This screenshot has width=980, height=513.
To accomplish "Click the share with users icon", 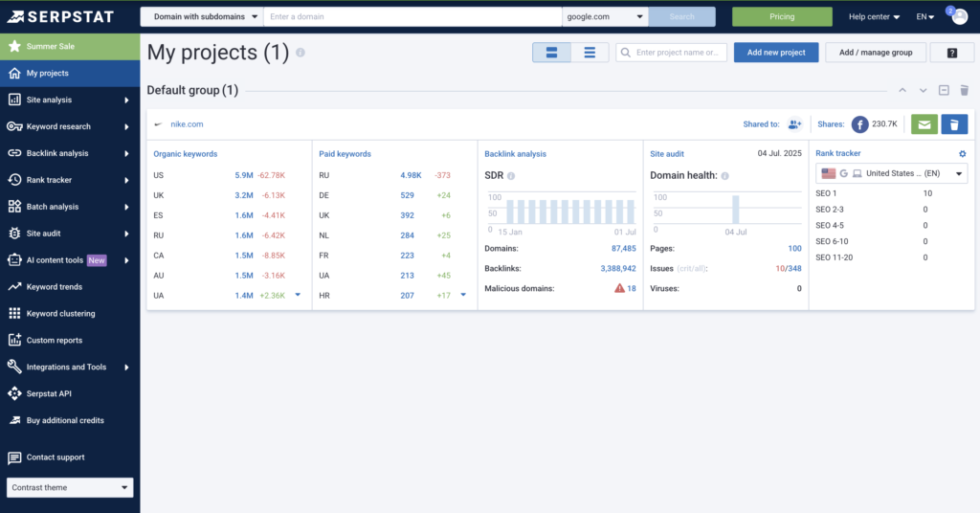I will point(794,124).
